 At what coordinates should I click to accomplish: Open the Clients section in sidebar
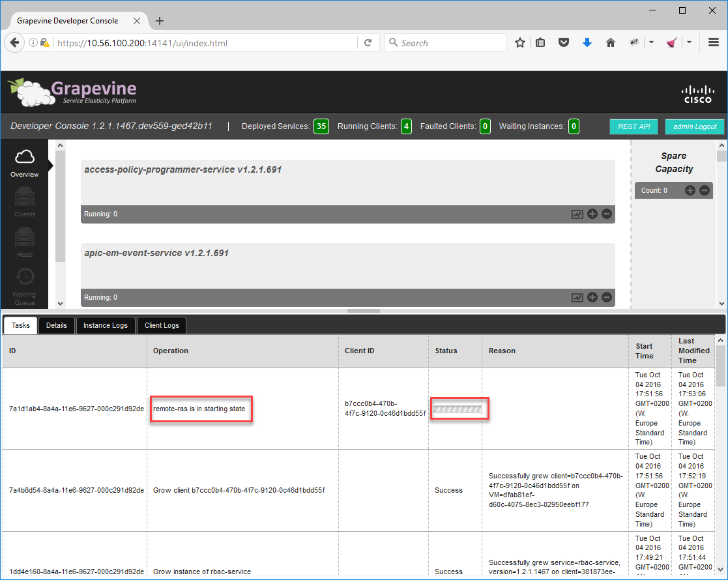click(x=25, y=202)
